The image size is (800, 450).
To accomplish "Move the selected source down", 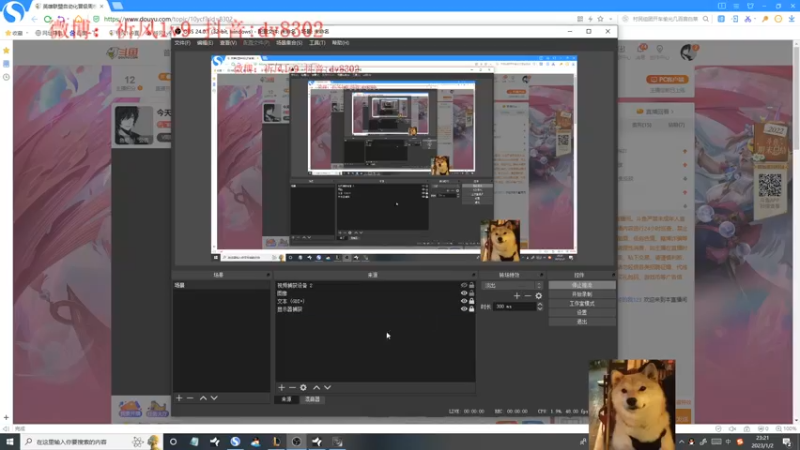I will pyautogui.click(x=328, y=388).
